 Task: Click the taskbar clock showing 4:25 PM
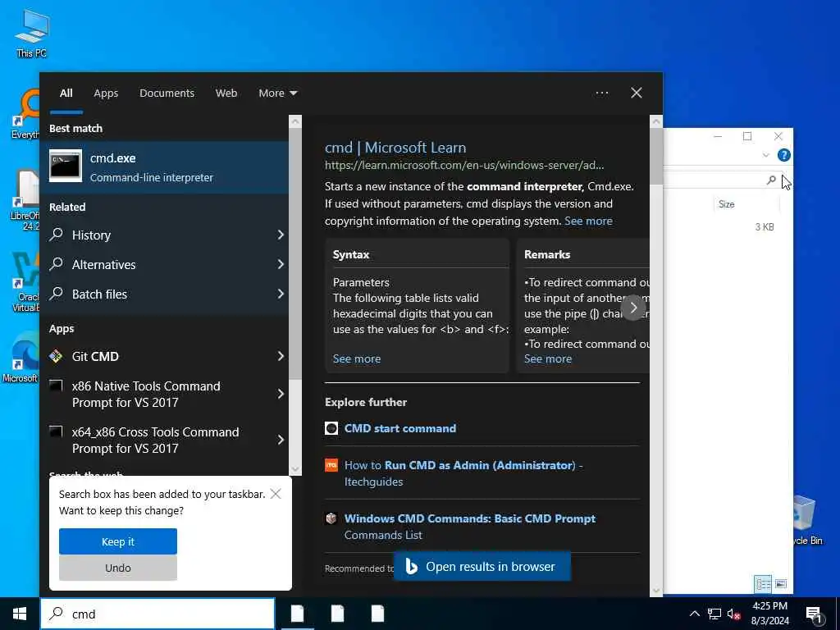(769, 614)
